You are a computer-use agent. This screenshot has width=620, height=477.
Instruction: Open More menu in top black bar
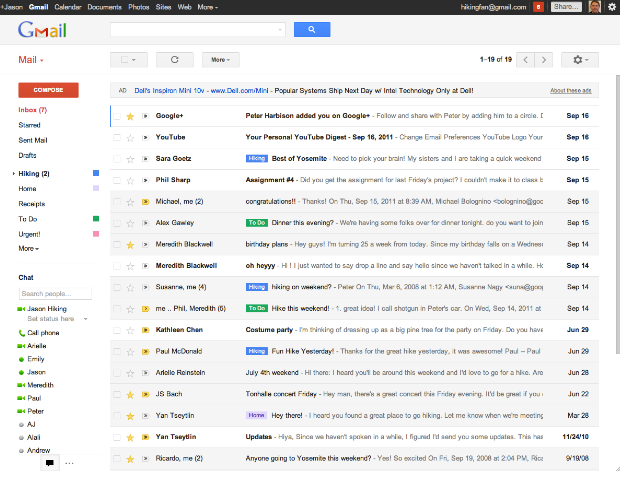click(208, 7)
